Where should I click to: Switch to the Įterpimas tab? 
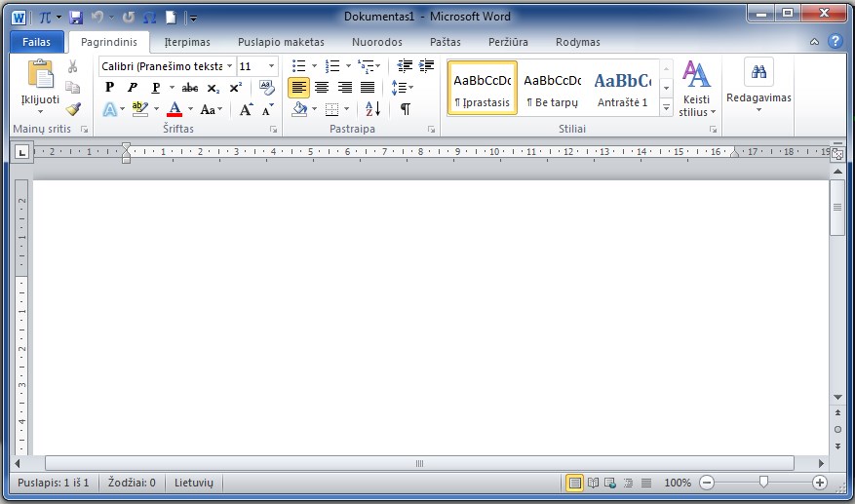click(x=187, y=42)
